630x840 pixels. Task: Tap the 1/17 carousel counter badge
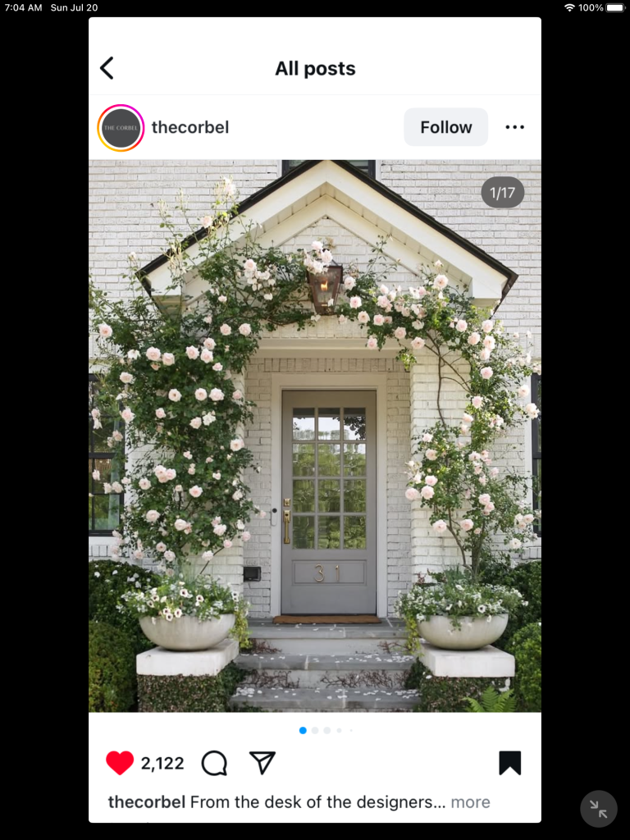pyautogui.click(x=503, y=192)
